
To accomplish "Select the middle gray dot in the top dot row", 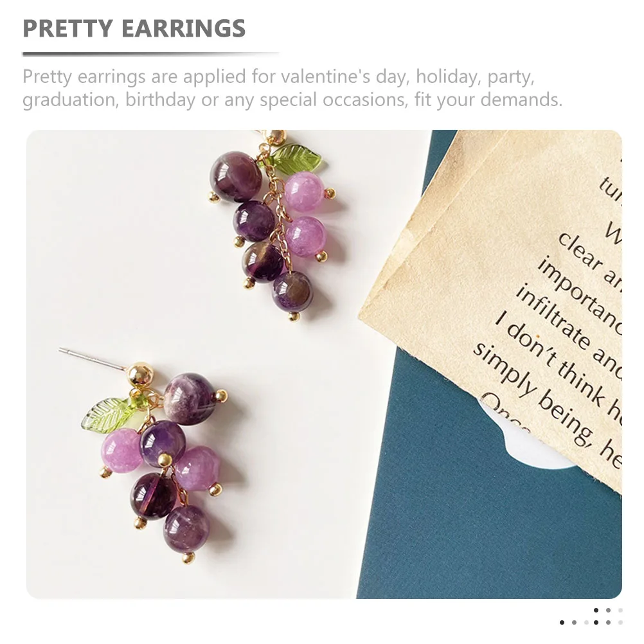I will coord(608,611).
